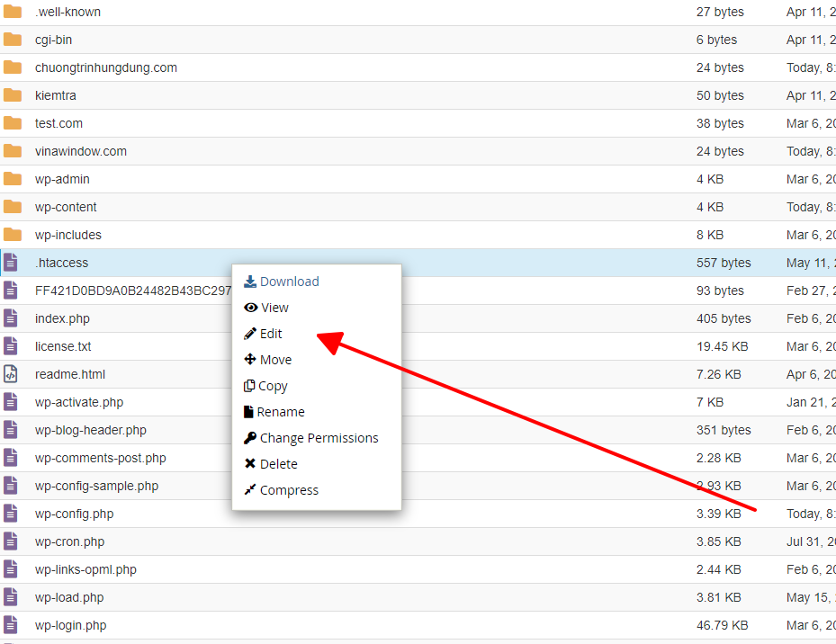
Task: Click the wp-comments-post.php file icon
Action: (x=11, y=458)
